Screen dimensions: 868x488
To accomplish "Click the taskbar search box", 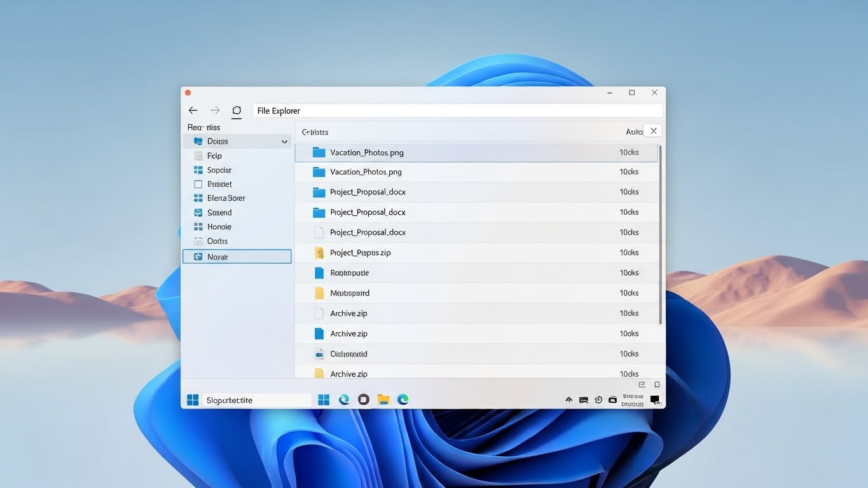I will tap(257, 400).
